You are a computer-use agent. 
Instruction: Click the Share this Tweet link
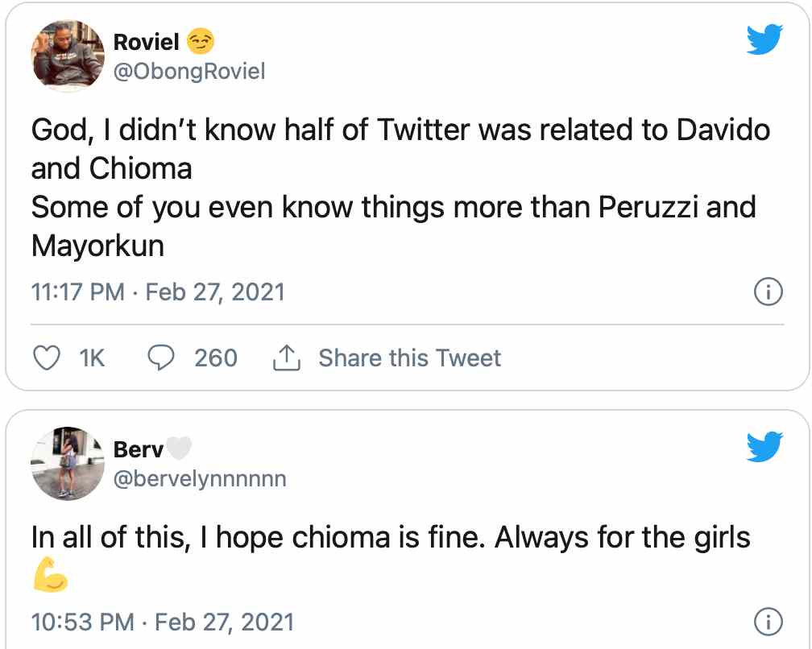(x=409, y=358)
